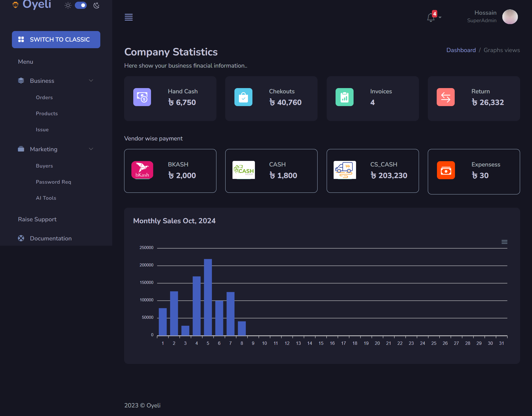Open the notifications bell icon

click(431, 18)
